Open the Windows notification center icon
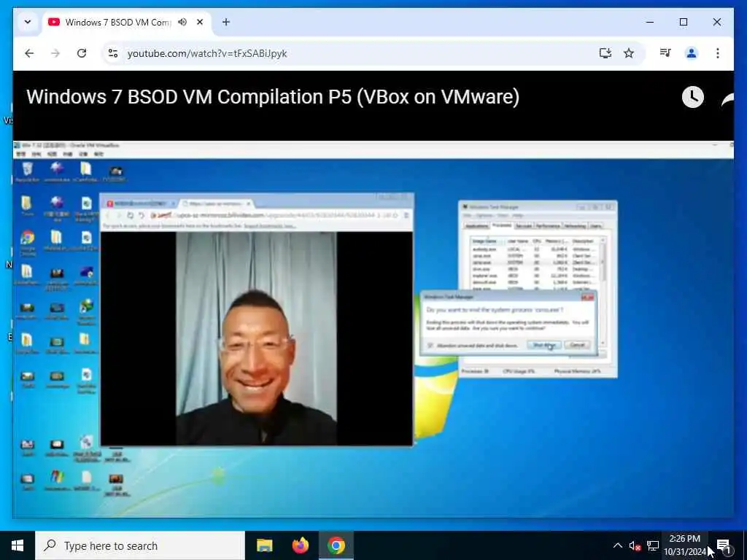Viewport: 747px width, 560px height. tap(724, 545)
